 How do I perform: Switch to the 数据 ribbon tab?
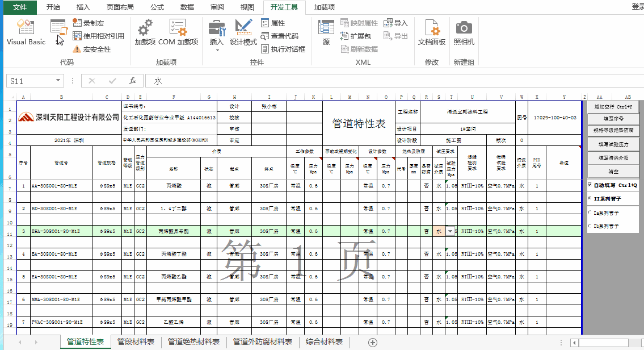[x=187, y=7]
